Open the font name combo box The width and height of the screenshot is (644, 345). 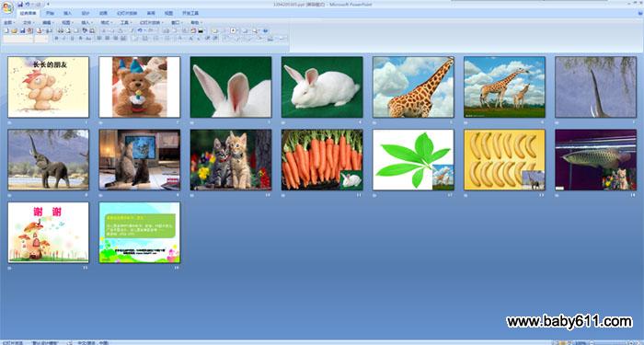tap(18, 39)
